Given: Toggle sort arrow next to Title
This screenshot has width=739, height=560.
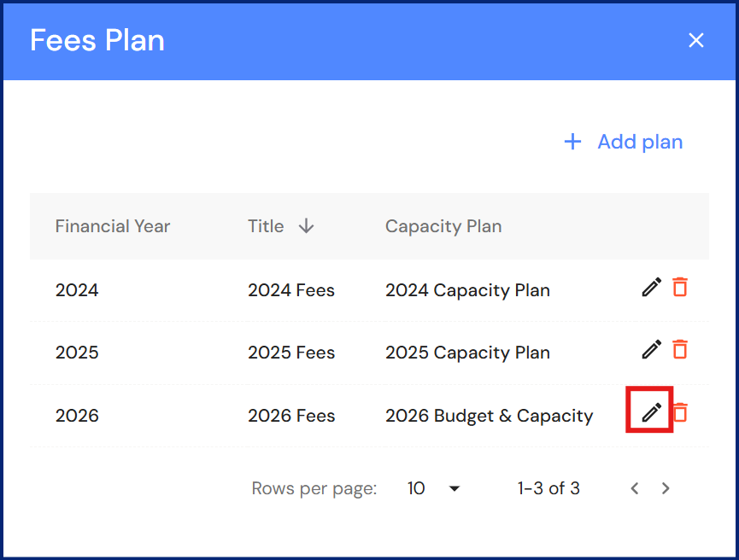Looking at the screenshot, I should pyautogui.click(x=306, y=226).
